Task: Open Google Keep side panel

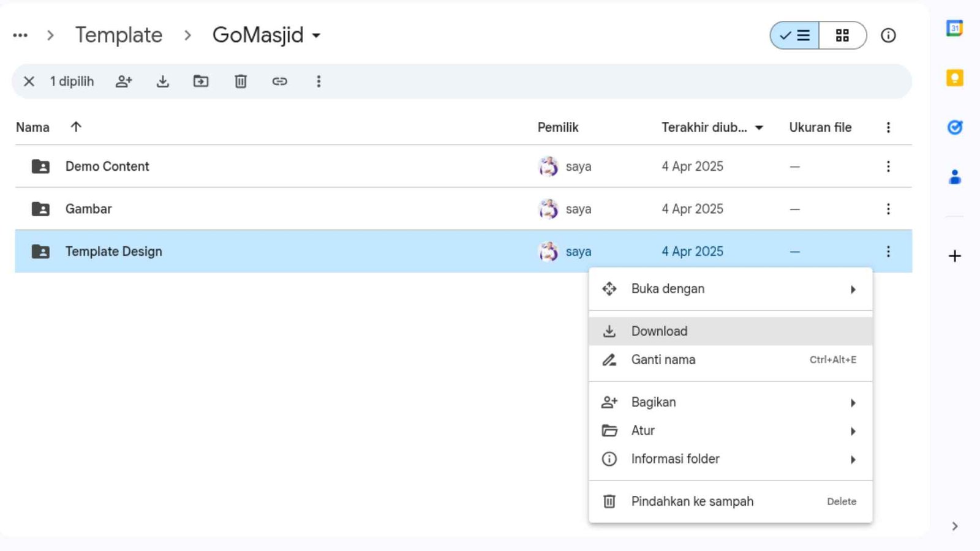Action: (954, 78)
